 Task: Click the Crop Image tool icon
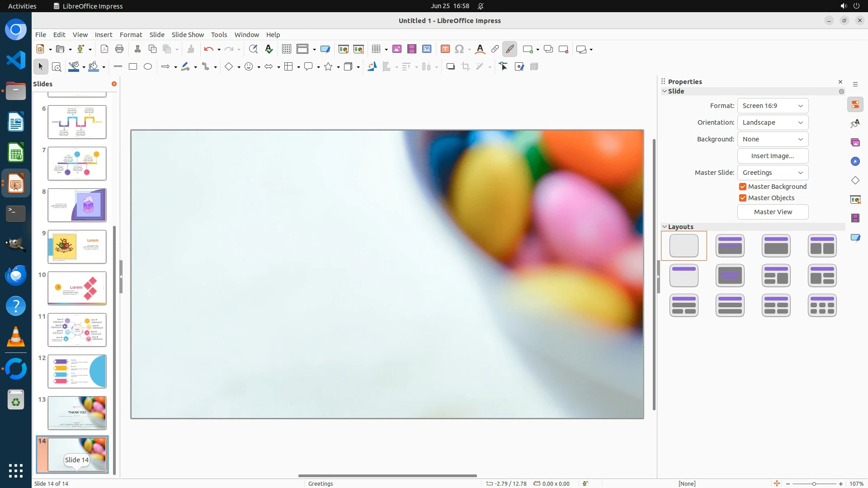click(465, 67)
